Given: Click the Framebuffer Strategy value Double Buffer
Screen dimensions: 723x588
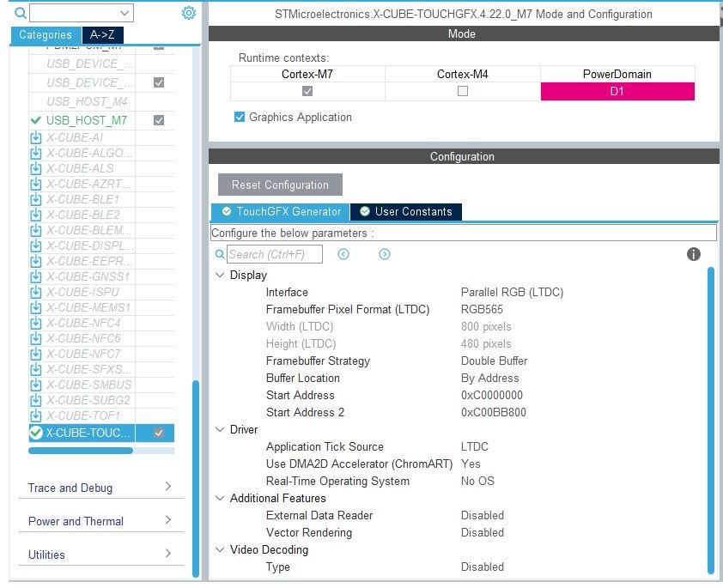Looking at the screenshot, I should 495,361.
